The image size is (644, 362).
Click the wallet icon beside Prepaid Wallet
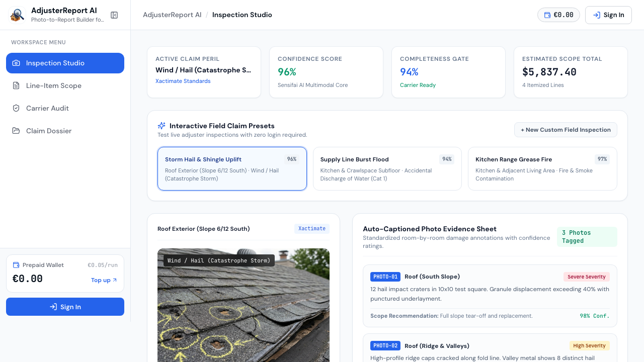(16, 265)
